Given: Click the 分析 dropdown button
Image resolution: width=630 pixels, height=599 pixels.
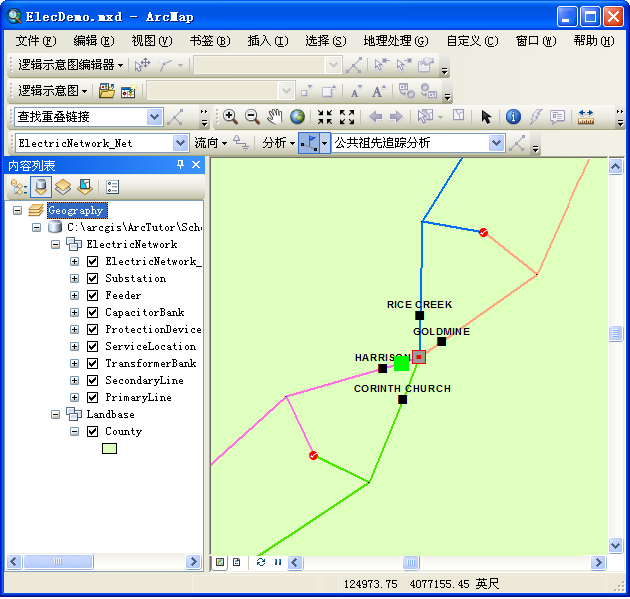Looking at the screenshot, I should [278, 143].
